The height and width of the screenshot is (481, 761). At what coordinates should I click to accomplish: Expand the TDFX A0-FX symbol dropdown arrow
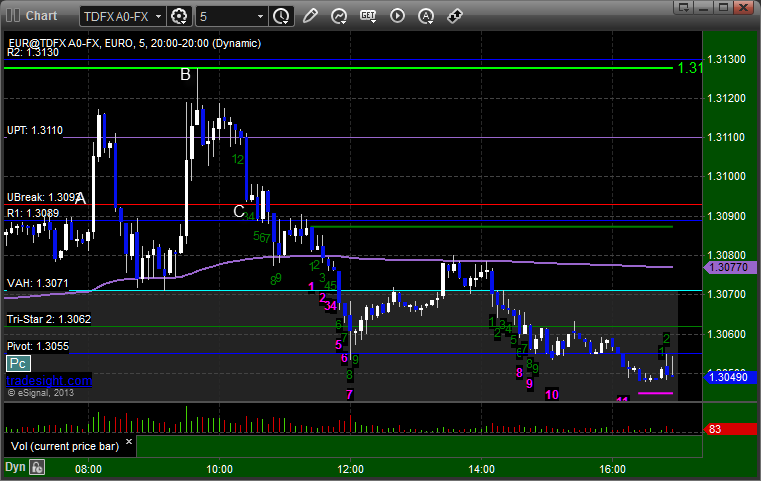point(158,17)
